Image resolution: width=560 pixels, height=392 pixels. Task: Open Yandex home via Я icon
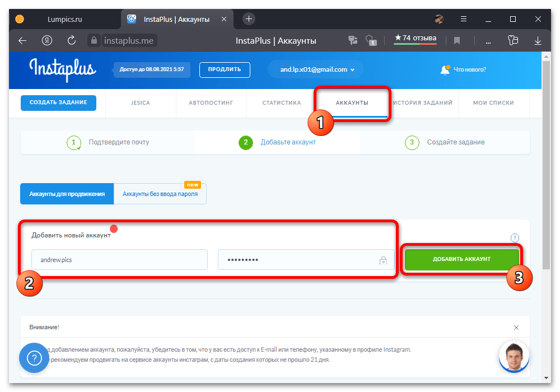[x=47, y=40]
